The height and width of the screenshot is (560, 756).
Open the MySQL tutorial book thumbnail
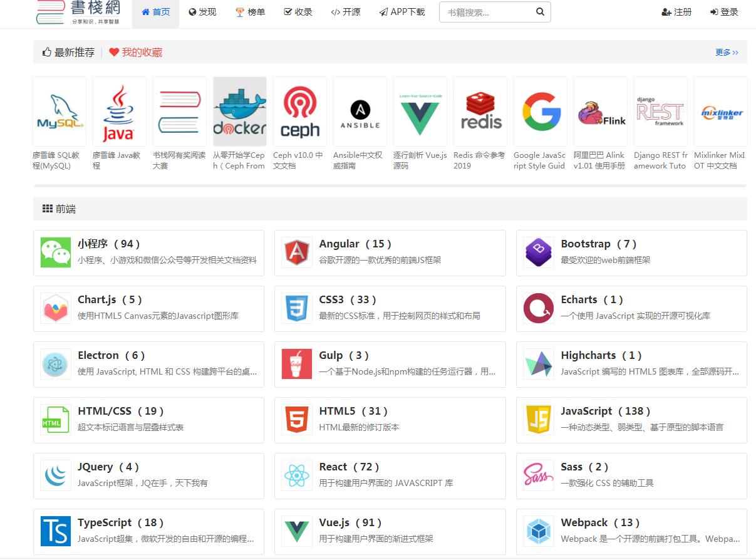60,111
